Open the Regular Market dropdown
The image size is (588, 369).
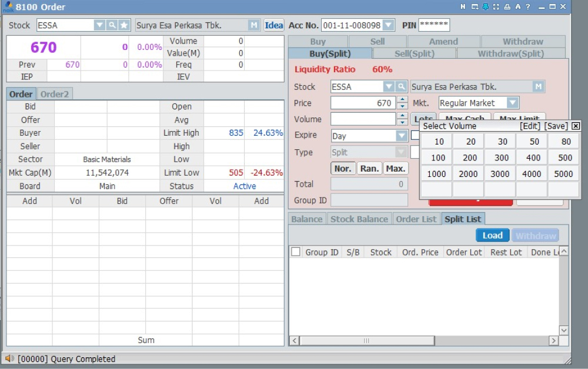click(513, 103)
